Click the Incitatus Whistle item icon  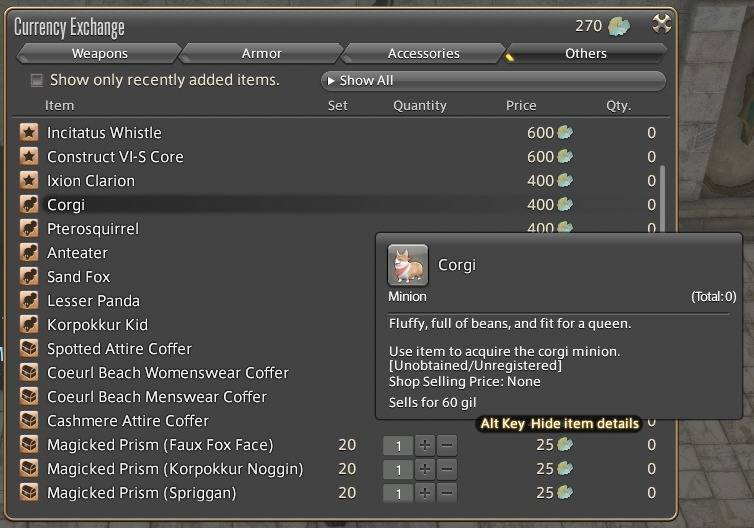click(x=29, y=133)
